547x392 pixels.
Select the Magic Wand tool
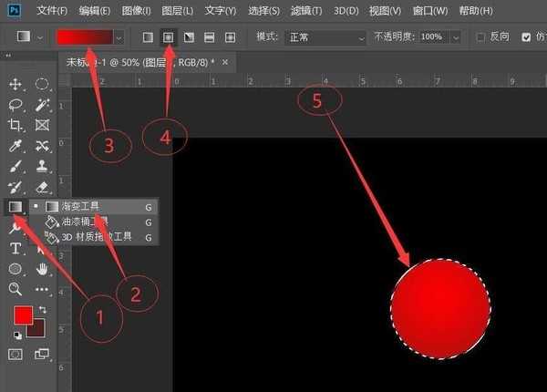pos(42,105)
